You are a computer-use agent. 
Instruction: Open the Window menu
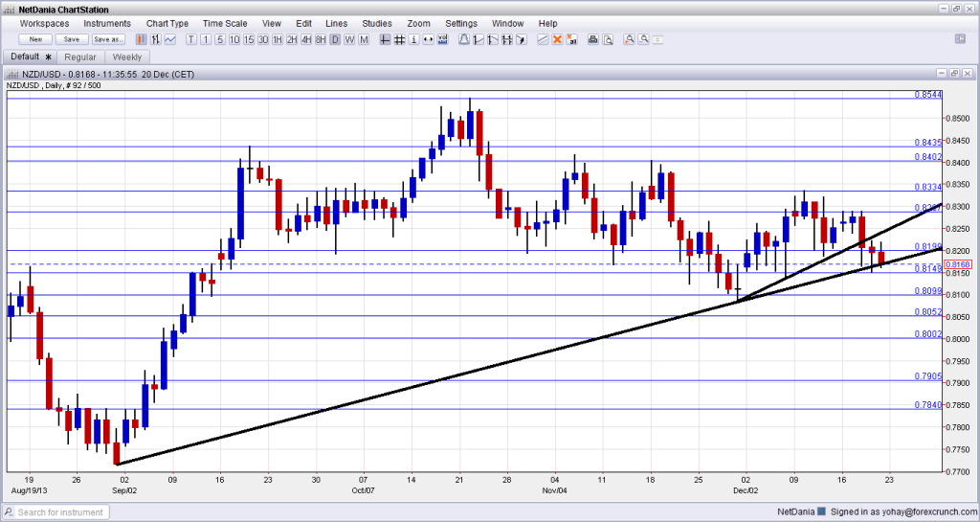coord(507,24)
